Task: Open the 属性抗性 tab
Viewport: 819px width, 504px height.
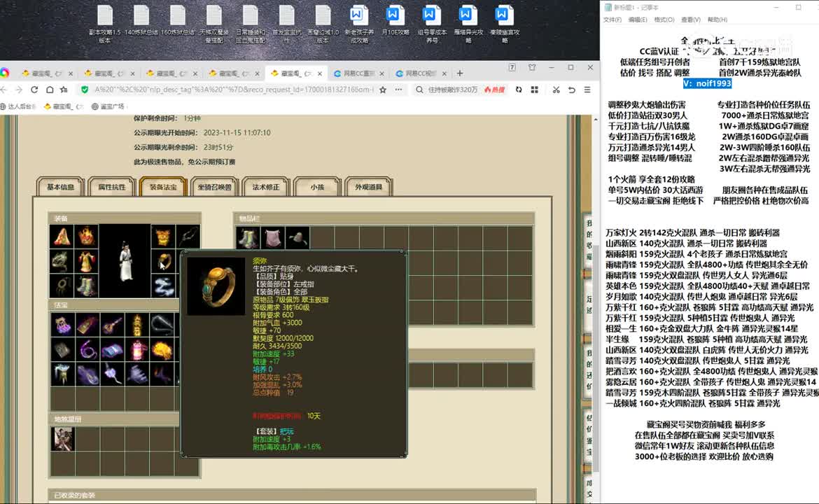Action: coord(112,187)
